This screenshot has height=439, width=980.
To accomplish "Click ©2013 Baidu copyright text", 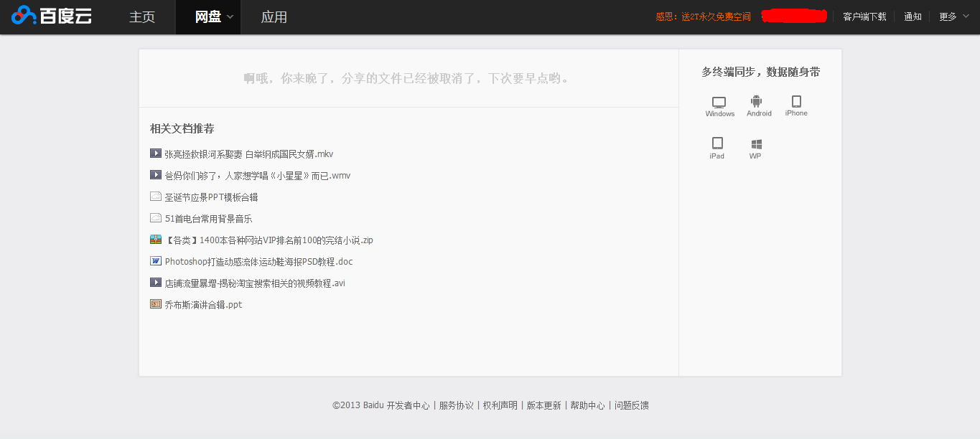I will point(358,405).
